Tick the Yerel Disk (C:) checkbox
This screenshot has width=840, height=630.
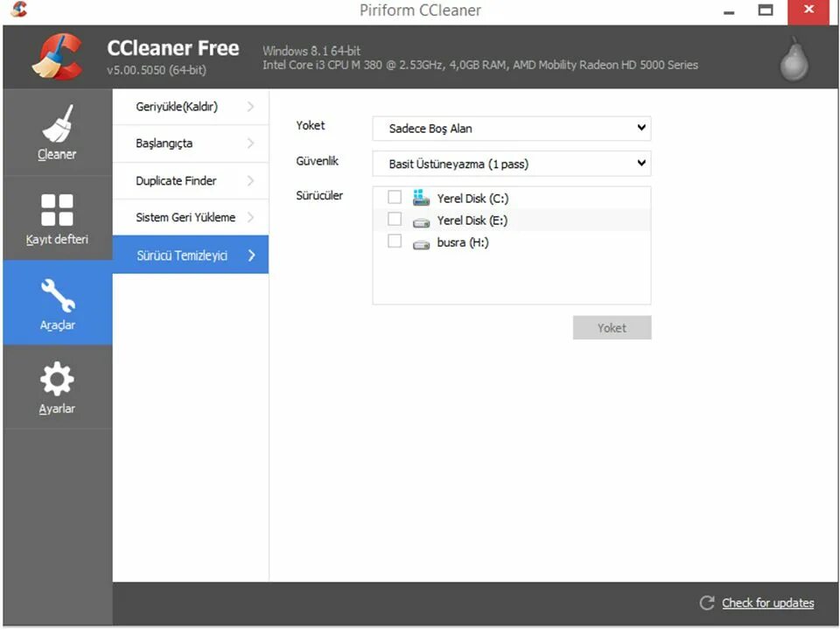pos(395,197)
